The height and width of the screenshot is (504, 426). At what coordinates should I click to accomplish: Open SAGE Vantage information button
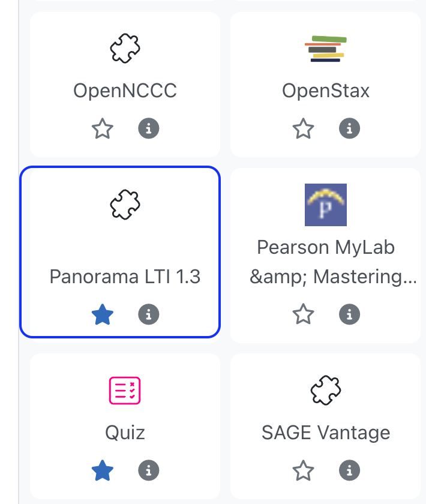point(349,470)
